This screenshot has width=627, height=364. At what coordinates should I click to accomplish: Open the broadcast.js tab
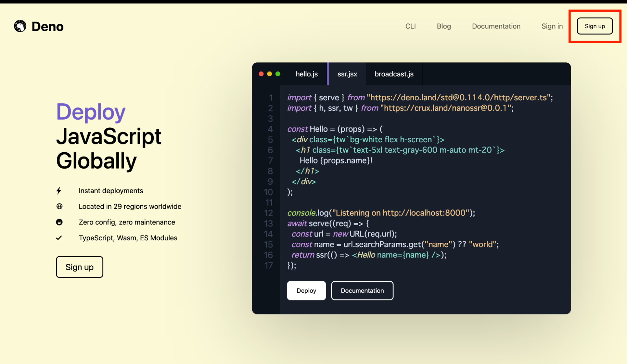pos(394,74)
